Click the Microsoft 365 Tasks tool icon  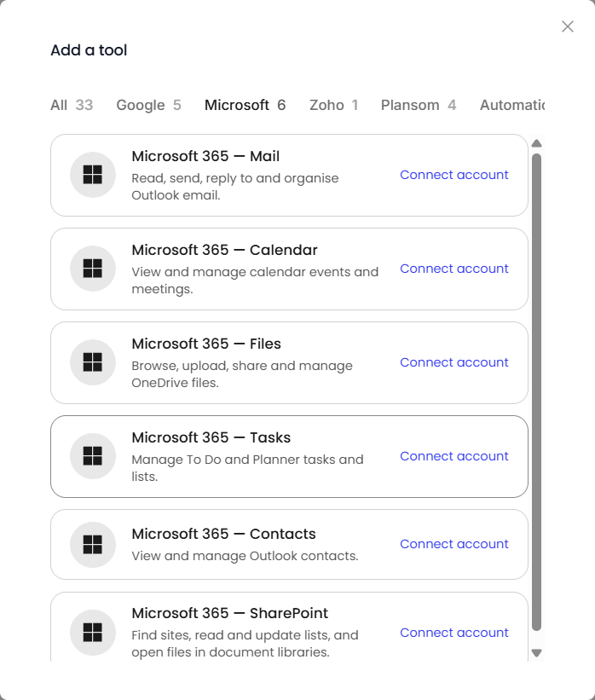pyautogui.click(x=93, y=456)
